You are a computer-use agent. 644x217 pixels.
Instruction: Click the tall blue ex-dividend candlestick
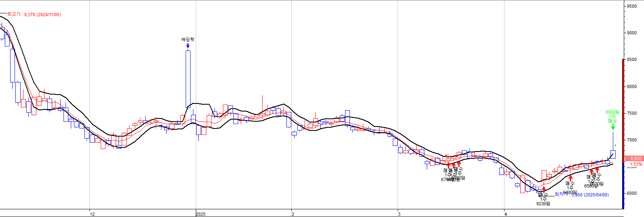[188, 79]
